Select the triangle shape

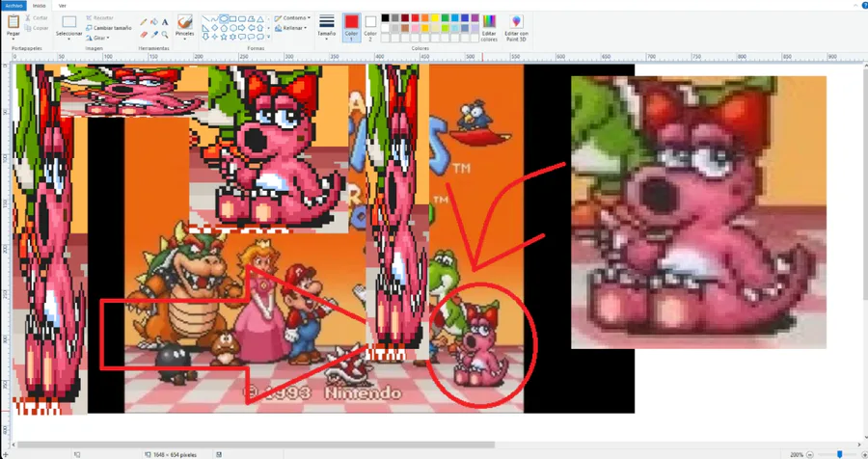(x=260, y=19)
